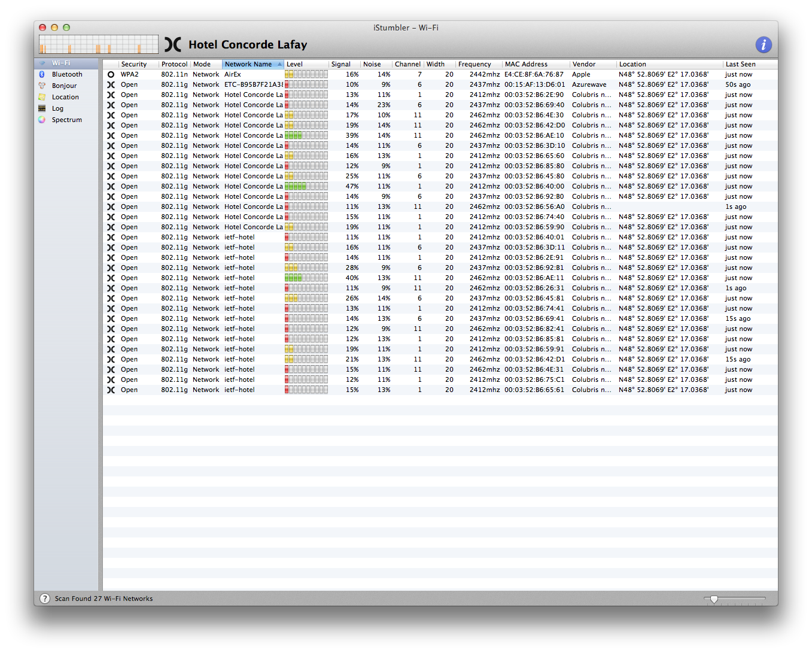The height and width of the screenshot is (653, 812).
Task: Select the 802.11n protocol cell
Action: (174, 74)
